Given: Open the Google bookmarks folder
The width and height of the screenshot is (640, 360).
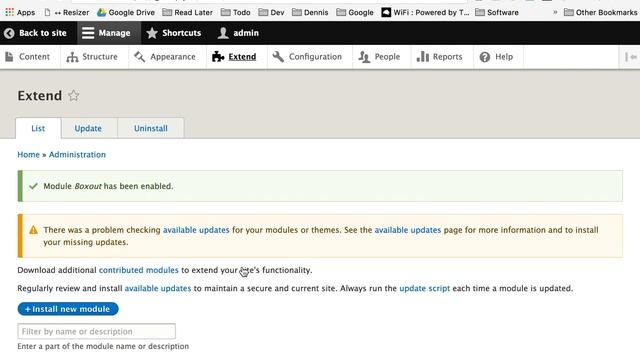Looking at the screenshot, I should pyautogui.click(x=355, y=12).
